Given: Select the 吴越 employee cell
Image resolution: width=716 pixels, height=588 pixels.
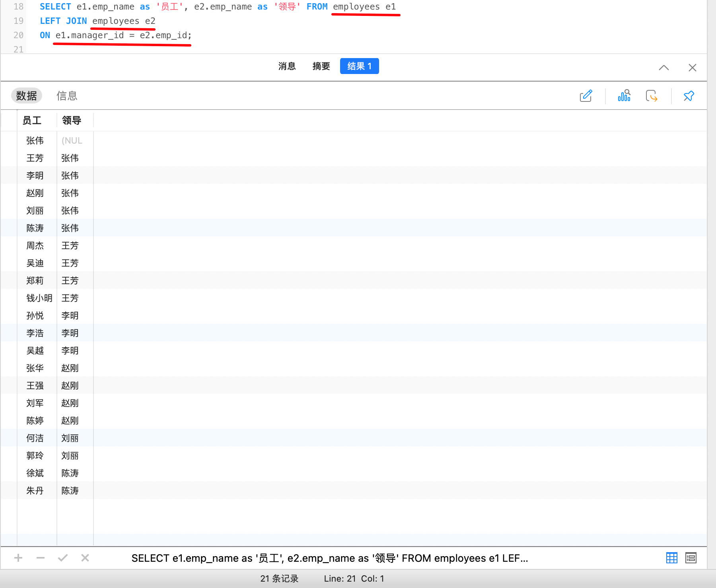Looking at the screenshot, I should [x=37, y=350].
